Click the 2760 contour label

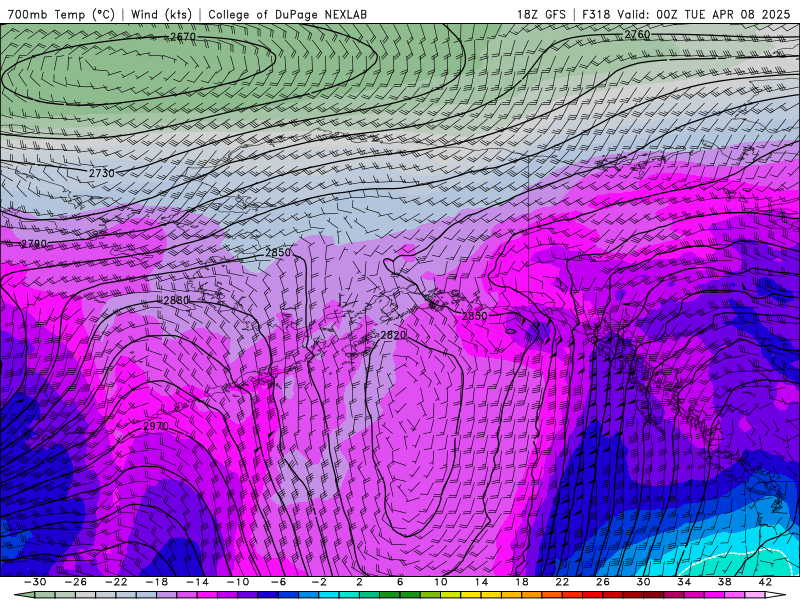click(637, 34)
